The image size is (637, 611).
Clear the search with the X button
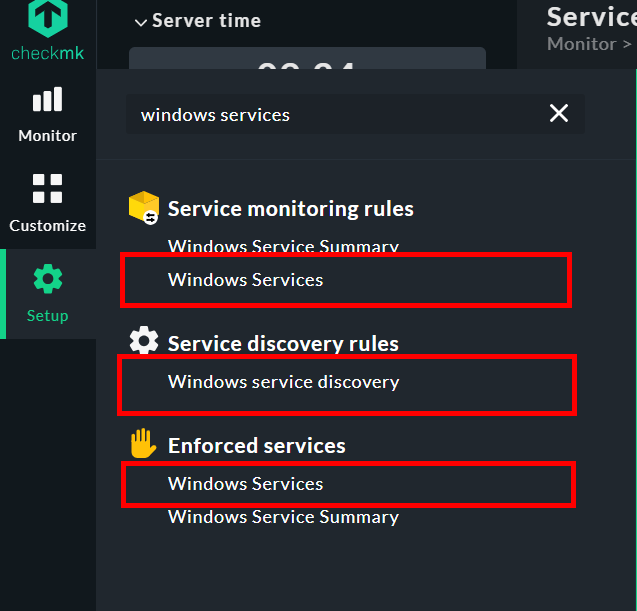click(x=559, y=114)
